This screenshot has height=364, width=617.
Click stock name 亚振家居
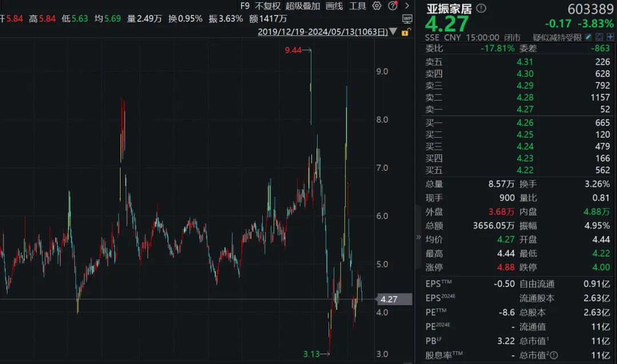pyautogui.click(x=449, y=9)
